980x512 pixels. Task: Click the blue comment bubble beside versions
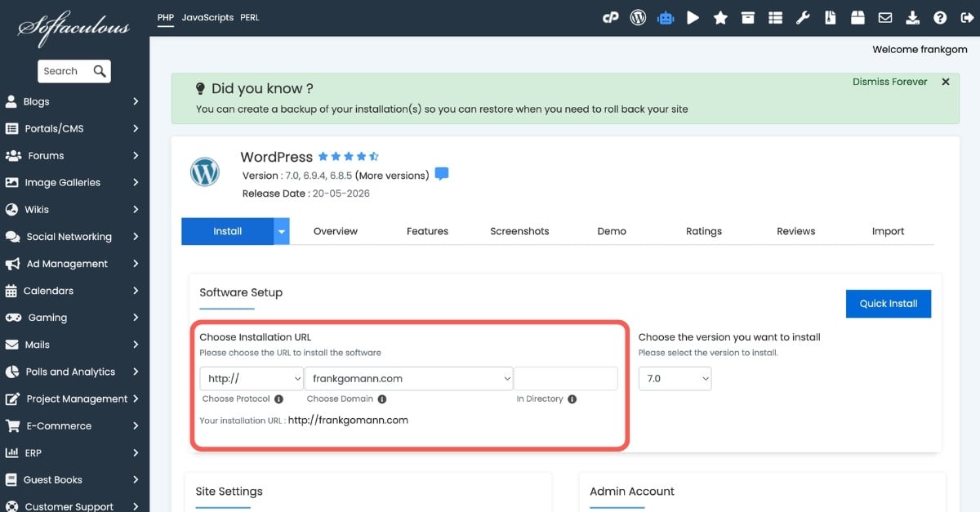click(442, 174)
